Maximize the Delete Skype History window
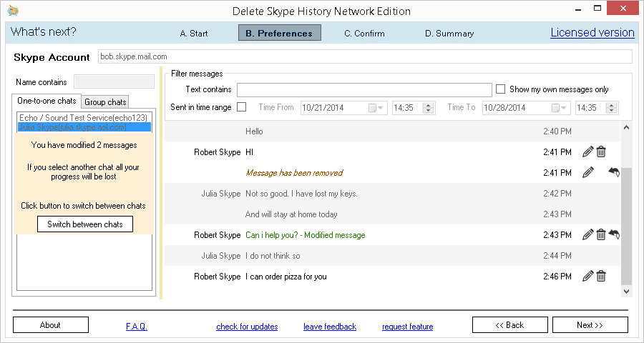Viewport: 644px width, 343px height. (x=597, y=9)
